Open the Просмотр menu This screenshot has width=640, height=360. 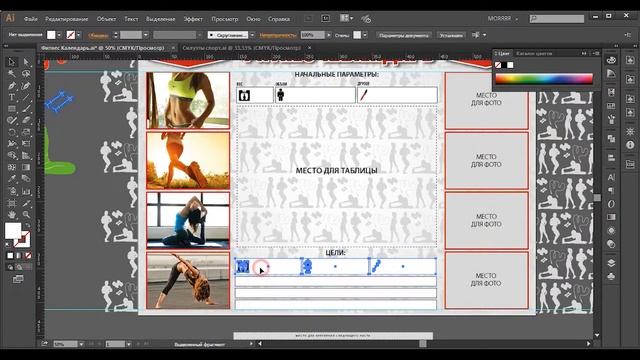tap(224, 19)
